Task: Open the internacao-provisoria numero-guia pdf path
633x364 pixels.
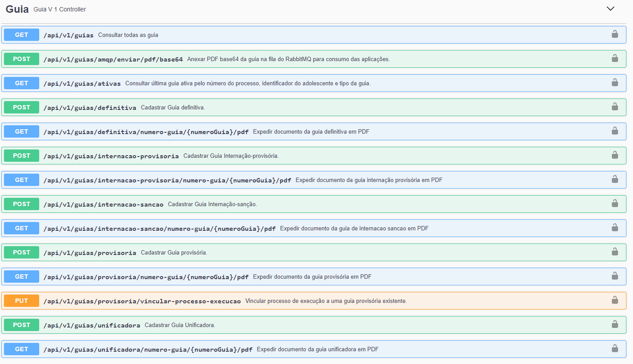Action: 167,180
